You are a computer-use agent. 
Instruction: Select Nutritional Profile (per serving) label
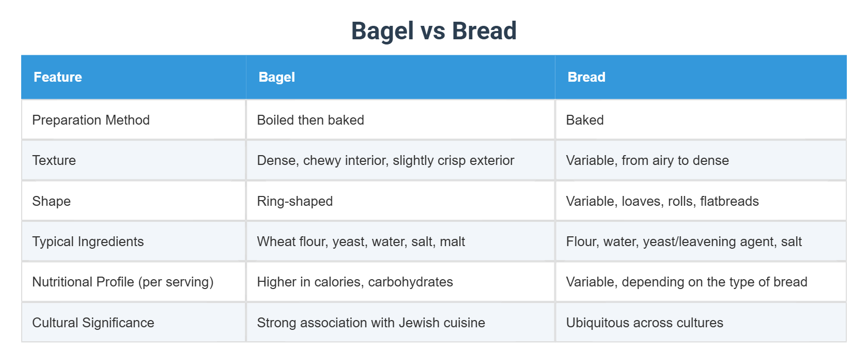click(122, 282)
